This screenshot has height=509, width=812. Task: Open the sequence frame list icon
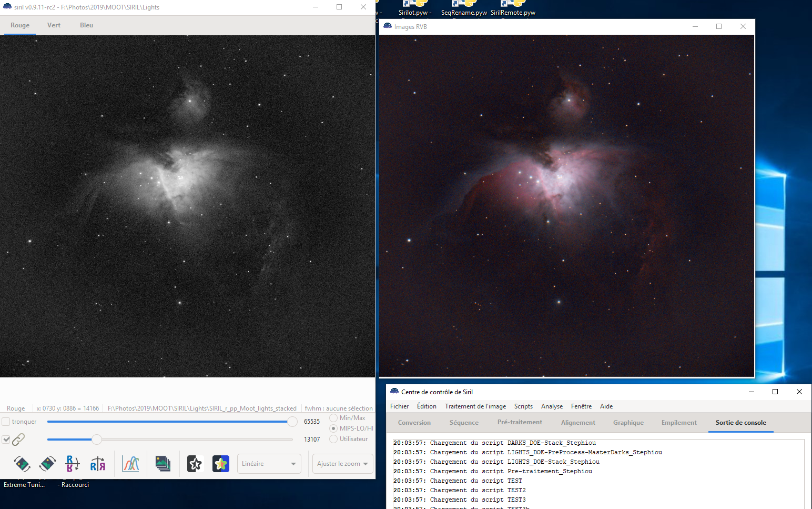[163, 464]
